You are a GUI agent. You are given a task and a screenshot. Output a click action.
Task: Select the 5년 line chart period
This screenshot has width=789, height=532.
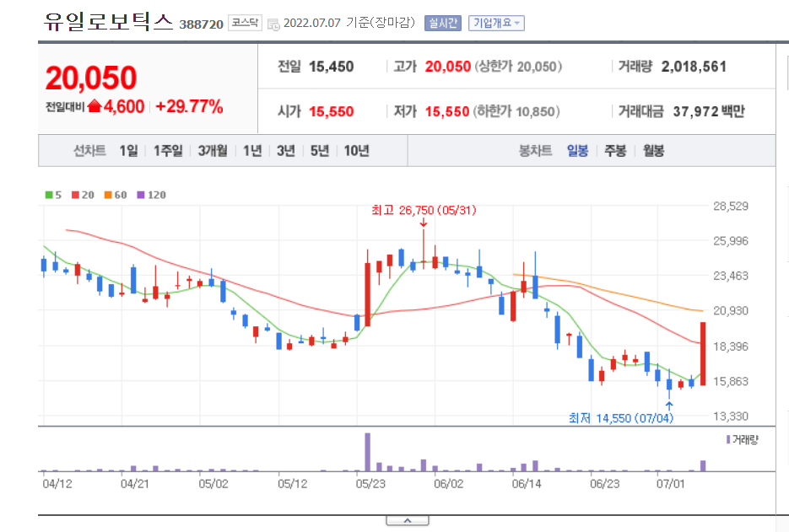pyautogui.click(x=320, y=150)
